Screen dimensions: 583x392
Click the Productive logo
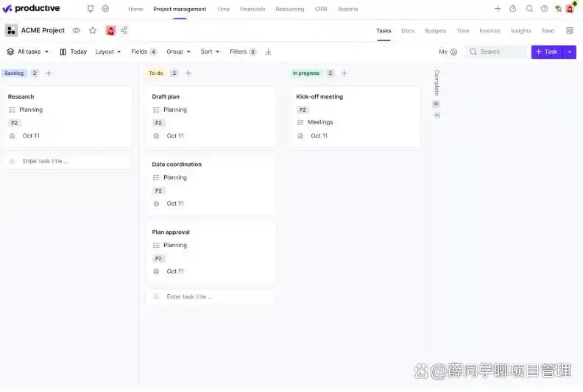[31, 8]
